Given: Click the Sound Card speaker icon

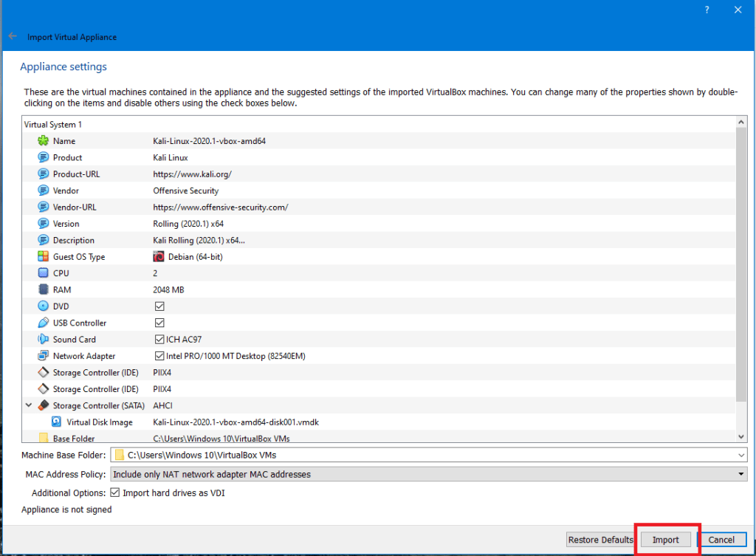Looking at the screenshot, I should tap(43, 340).
